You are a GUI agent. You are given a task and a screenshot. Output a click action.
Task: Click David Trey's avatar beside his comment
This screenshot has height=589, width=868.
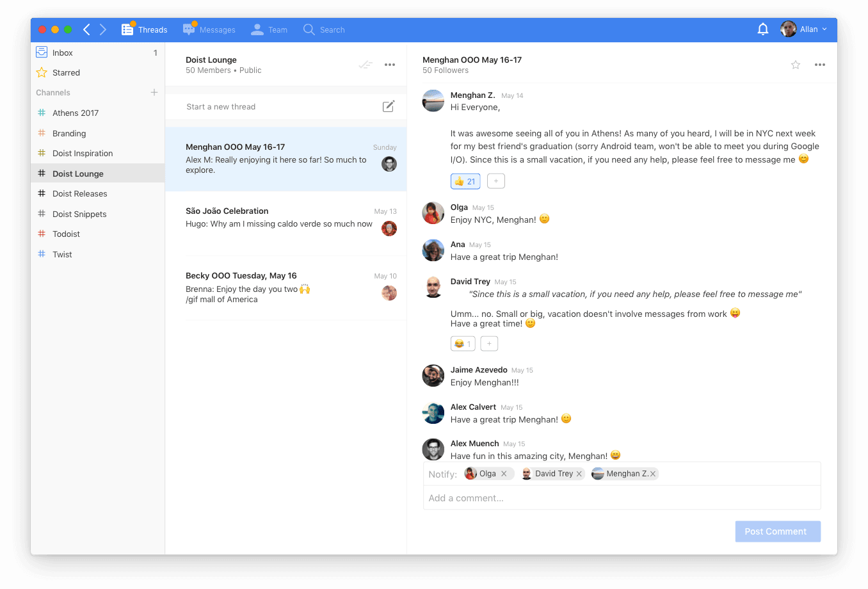click(x=433, y=287)
